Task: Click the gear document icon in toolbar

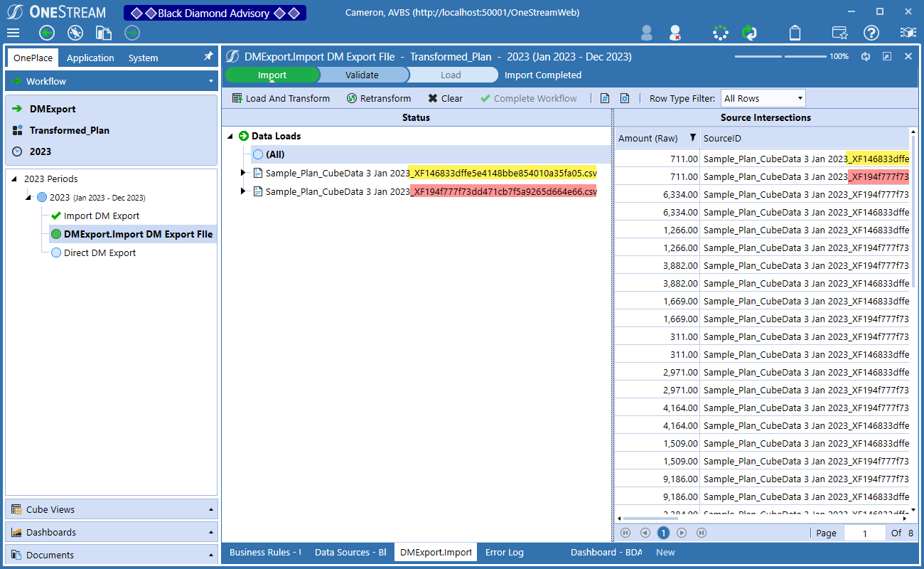Action: coord(625,98)
